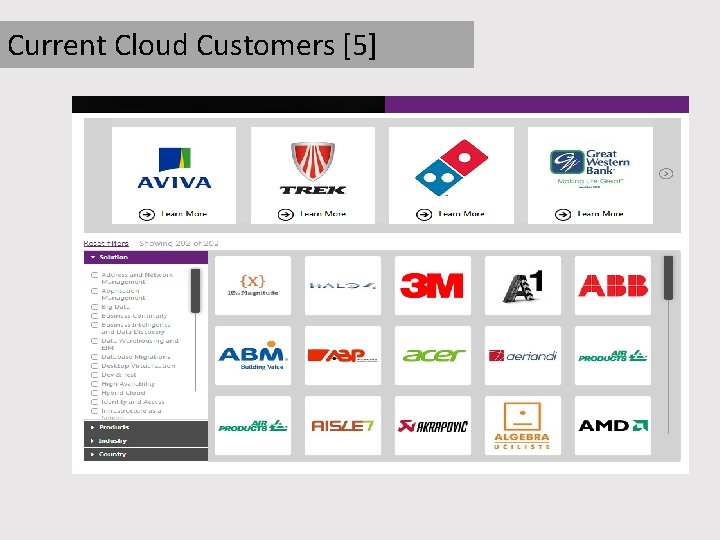This screenshot has height=540, width=720.
Task: Tick the Business Continuity checkbox
Action: (x=95, y=316)
